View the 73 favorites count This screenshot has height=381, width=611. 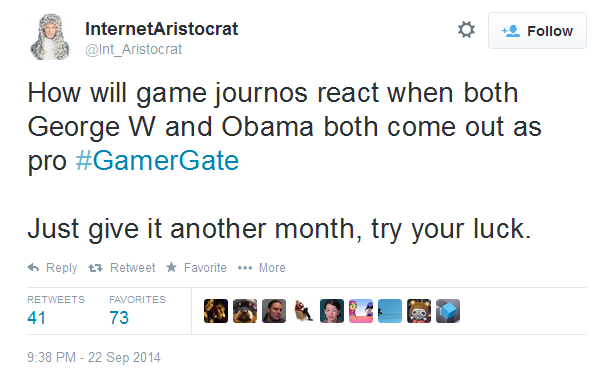[x=119, y=318]
